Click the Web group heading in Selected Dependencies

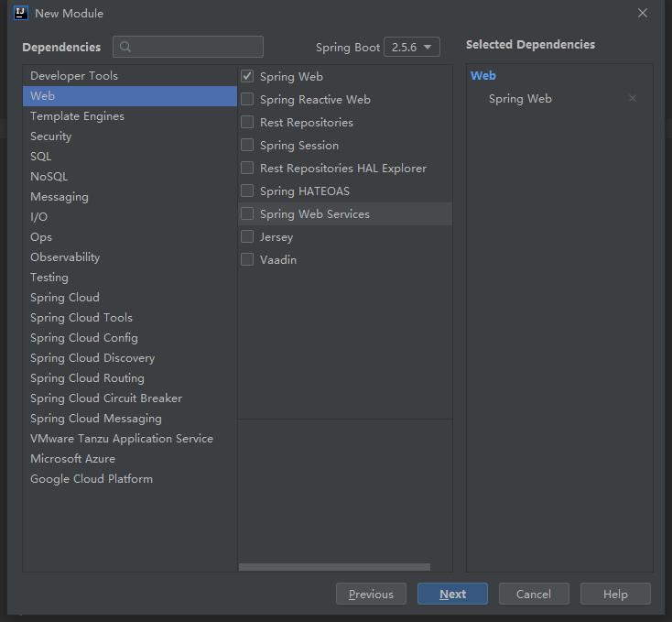click(x=483, y=76)
